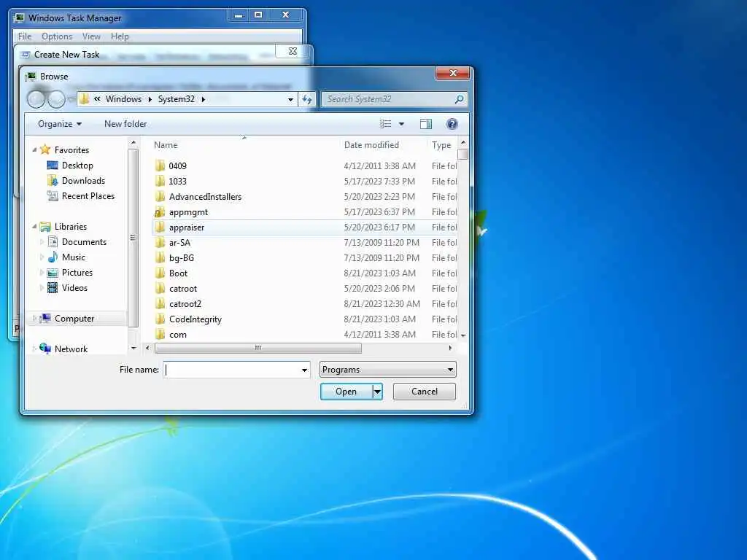
Task: Open the Organize dropdown menu
Action: [60, 124]
